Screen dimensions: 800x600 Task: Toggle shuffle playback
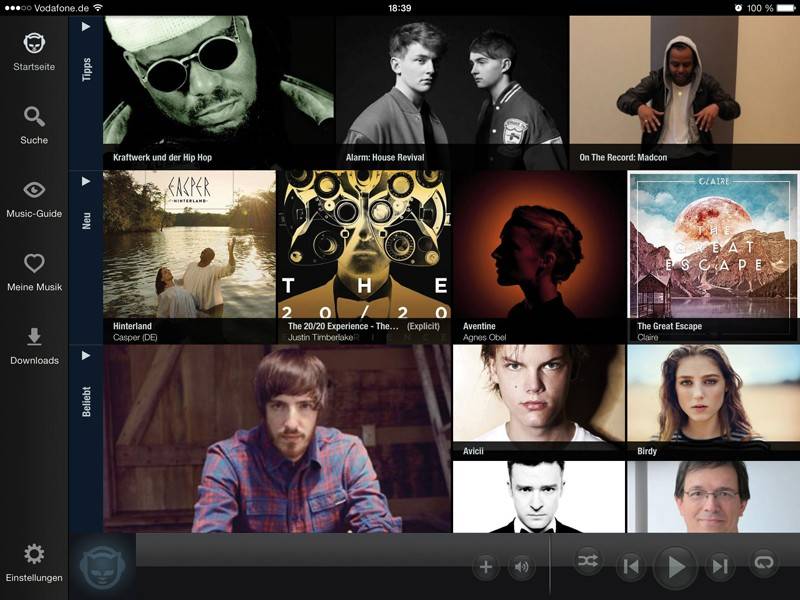(588, 561)
